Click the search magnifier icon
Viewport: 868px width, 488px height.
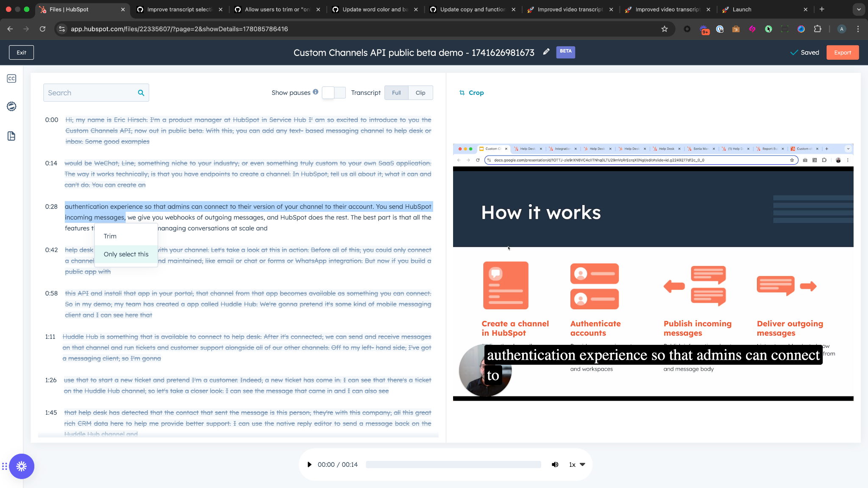[141, 93]
